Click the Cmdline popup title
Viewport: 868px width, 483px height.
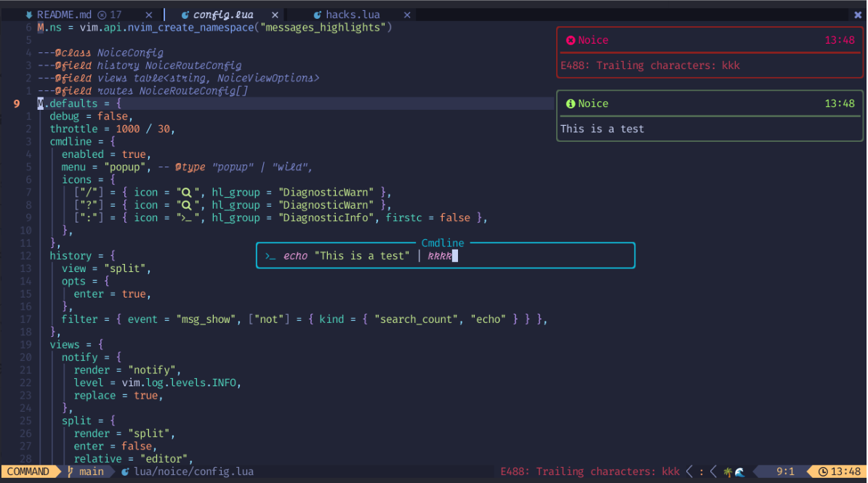tap(443, 243)
